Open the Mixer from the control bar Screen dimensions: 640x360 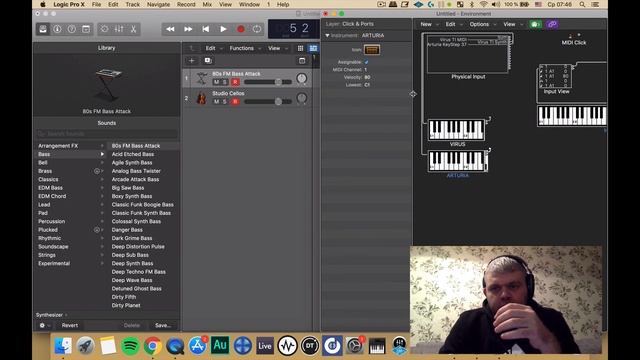[119, 29]
